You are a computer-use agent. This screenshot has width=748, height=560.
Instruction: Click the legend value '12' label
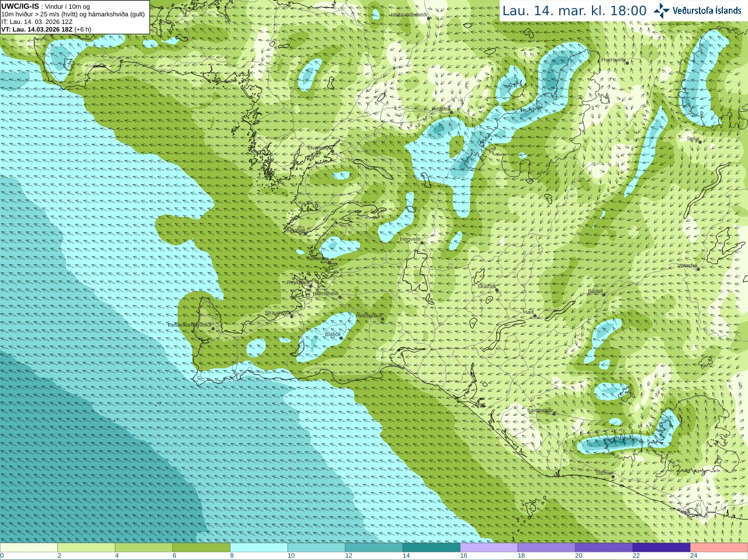point(348,556)
